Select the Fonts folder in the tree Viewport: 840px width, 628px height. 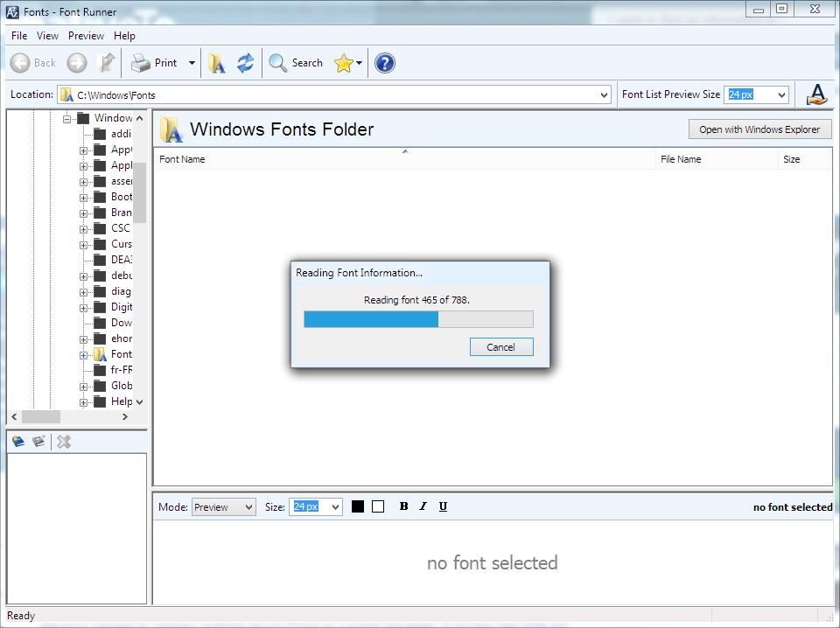[x=121, y=354]
